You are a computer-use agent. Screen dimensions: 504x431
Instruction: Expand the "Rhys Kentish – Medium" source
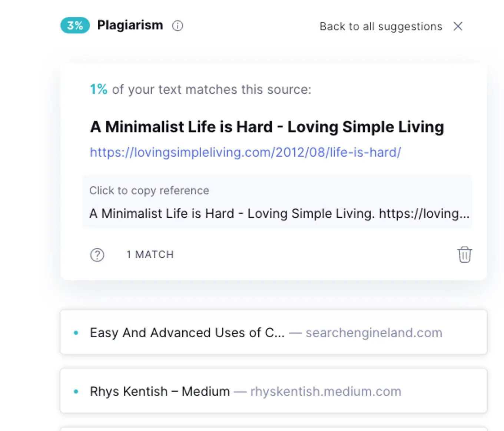[x=160, y=391]
